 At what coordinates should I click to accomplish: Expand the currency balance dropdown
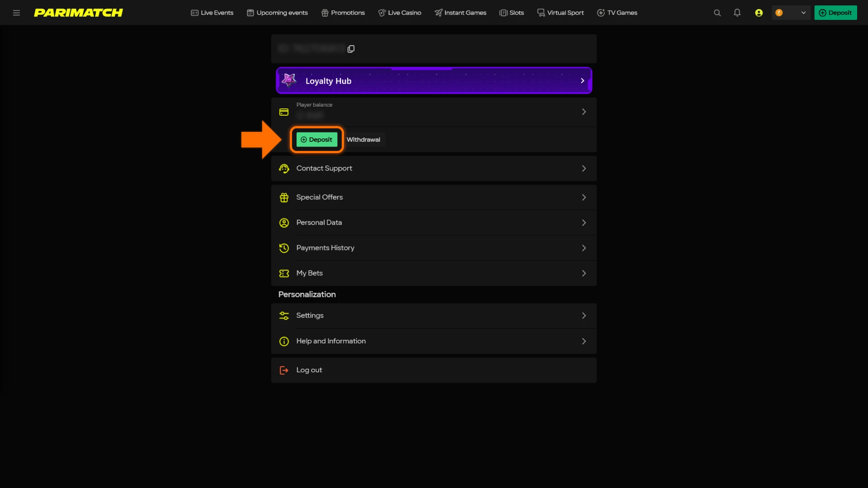click(803, 13)
